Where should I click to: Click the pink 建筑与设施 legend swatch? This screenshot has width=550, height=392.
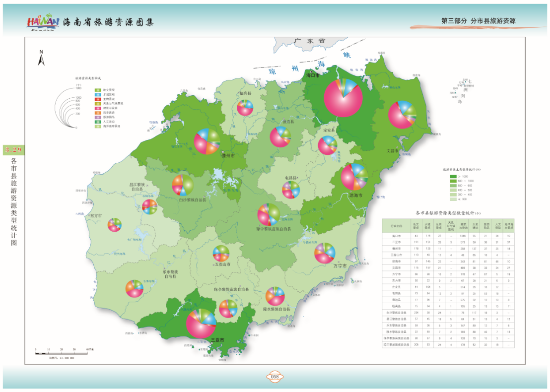(98, 108)
